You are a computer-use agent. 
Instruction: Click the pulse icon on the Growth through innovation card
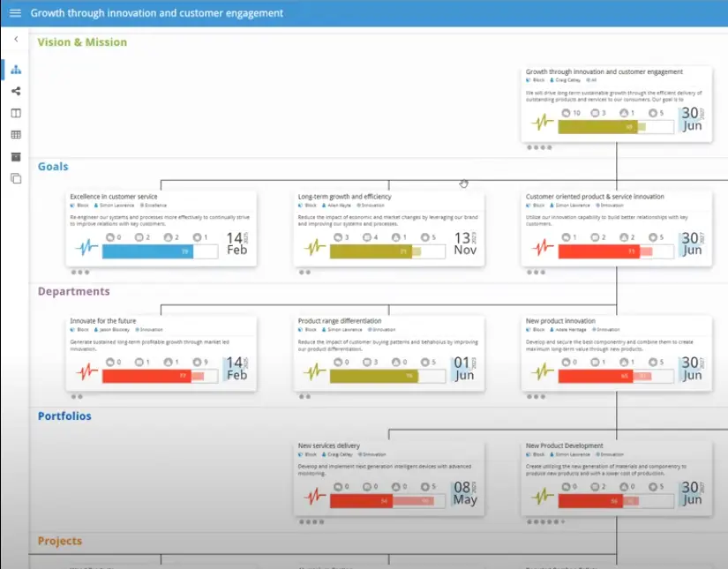(543, 123)
